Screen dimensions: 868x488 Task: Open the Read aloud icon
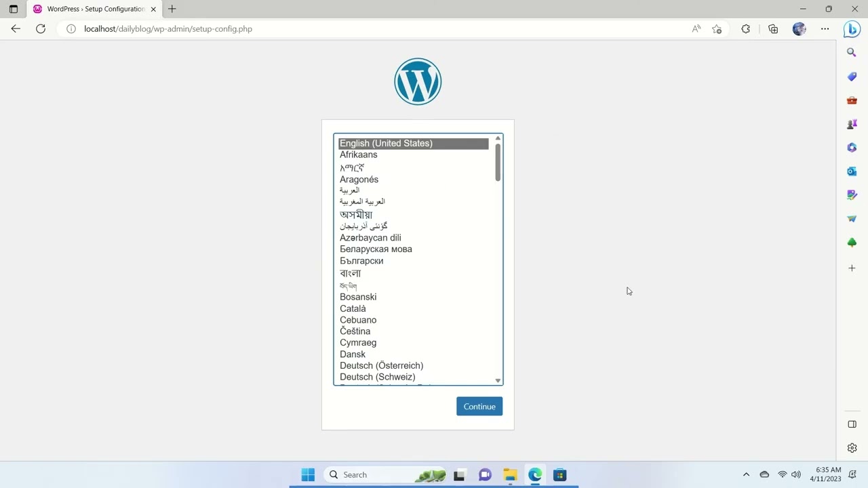[696, 29]
